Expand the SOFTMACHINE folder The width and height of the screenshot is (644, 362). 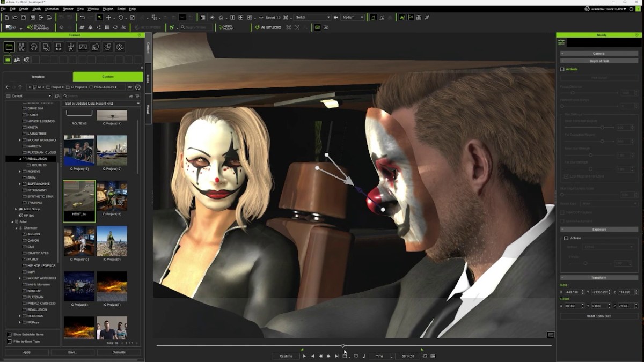(x=20, y=184)
